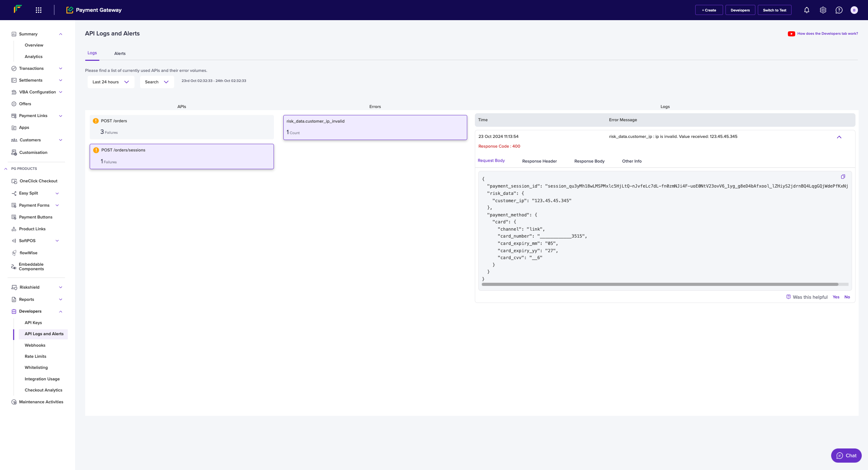Open the apps grid launcher icon
The width and height of the screenshot is (868, 470).
(x=39, y=10)
